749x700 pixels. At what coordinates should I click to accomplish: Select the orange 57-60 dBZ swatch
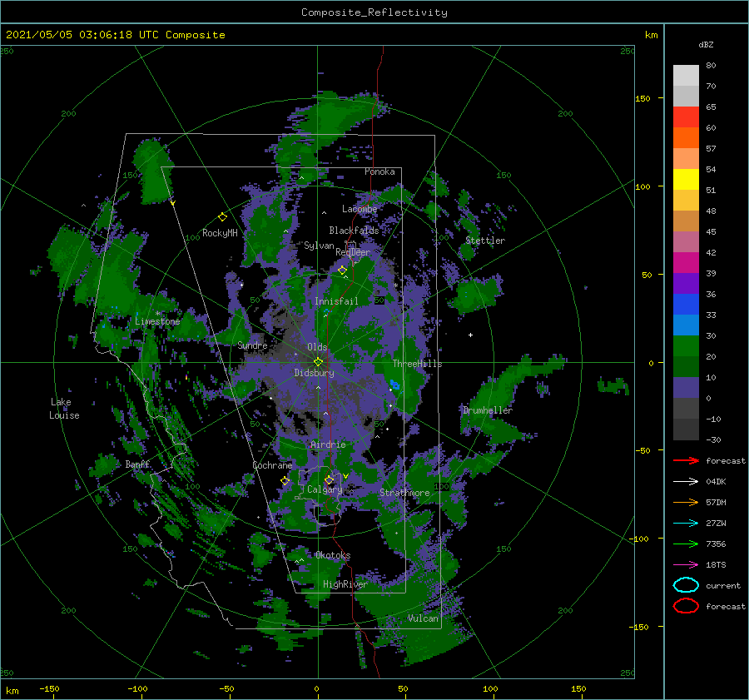point(686,138)
